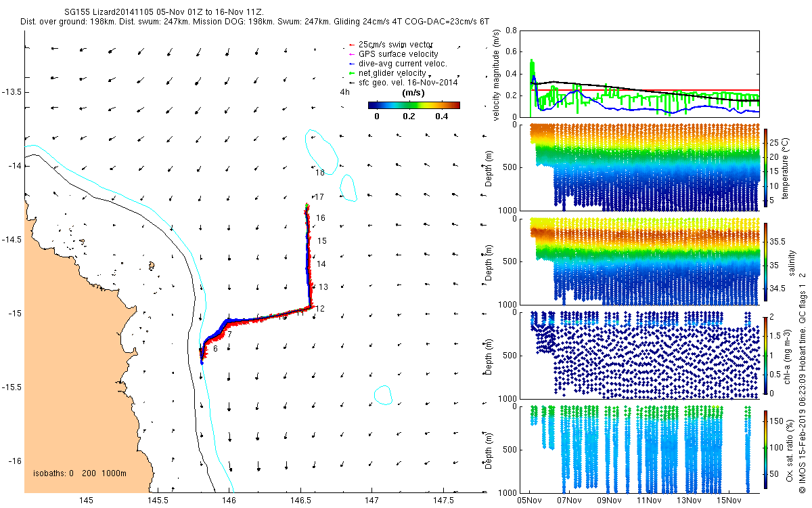Click the chl-a (mg m-3) colorbar
This screenshot has height=508, width=812.
[766, 355]
